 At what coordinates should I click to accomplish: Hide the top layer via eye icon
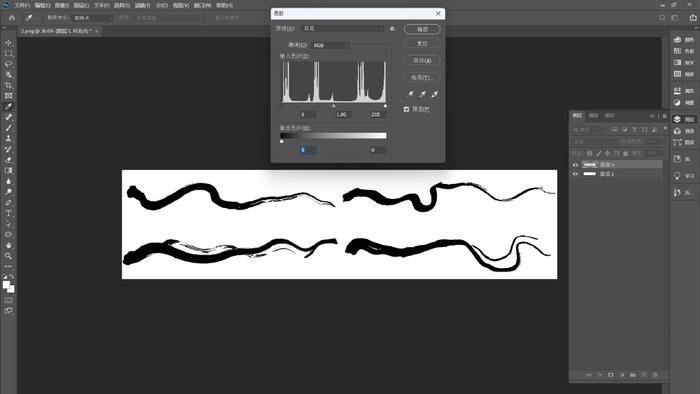575,165
